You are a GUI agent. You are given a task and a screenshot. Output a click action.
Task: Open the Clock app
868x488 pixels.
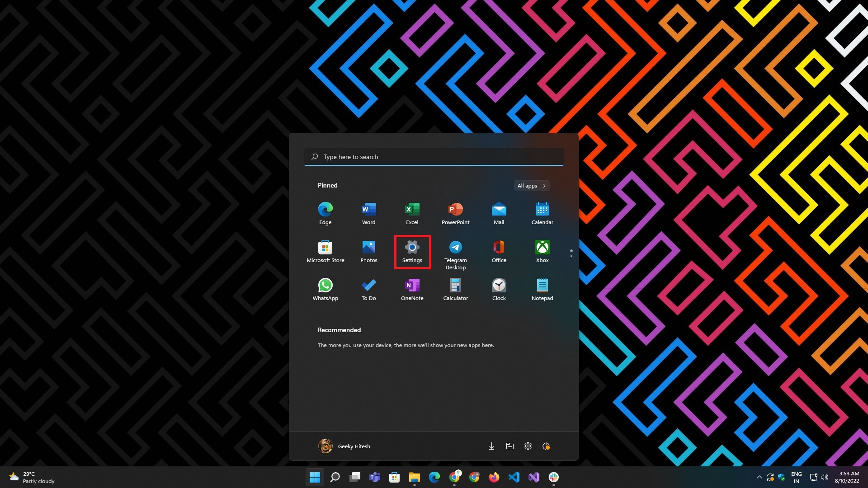pyautogui.click(x=499, y=289)
